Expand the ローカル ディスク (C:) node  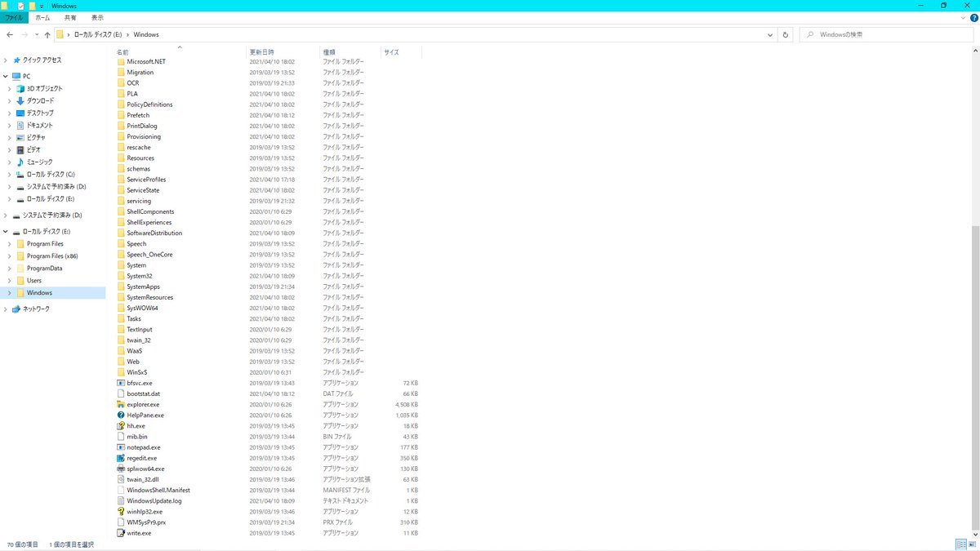[10, 174]
